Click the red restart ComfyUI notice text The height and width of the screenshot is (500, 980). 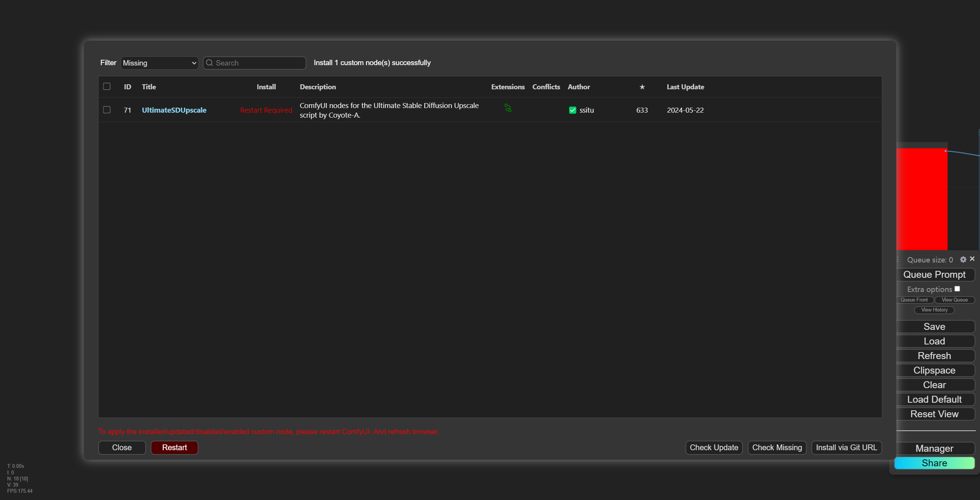268,432
